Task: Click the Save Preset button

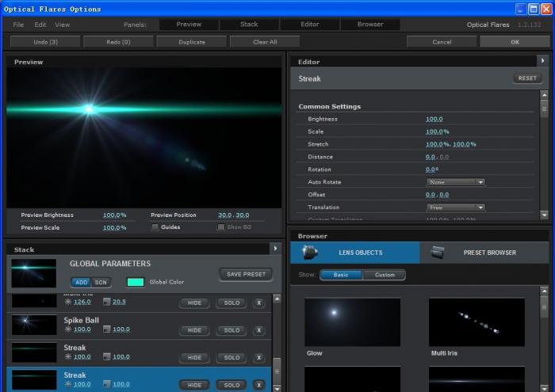Action: 245,274
